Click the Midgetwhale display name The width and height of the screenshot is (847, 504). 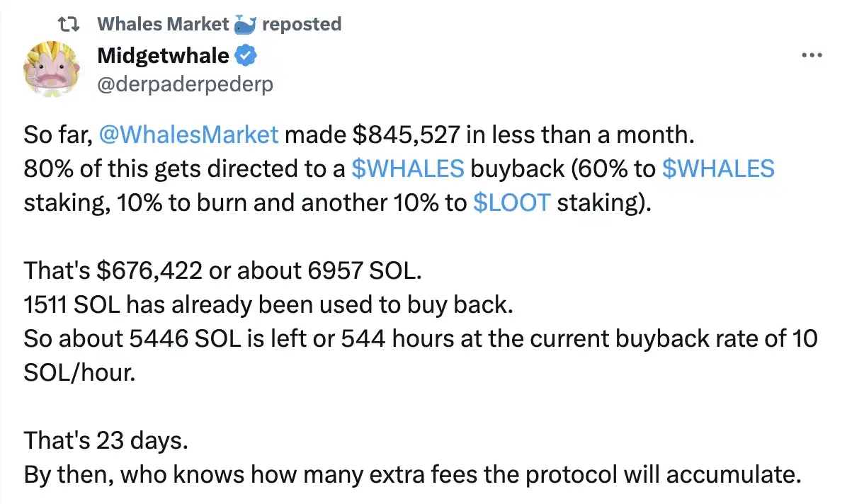point(163,55)
